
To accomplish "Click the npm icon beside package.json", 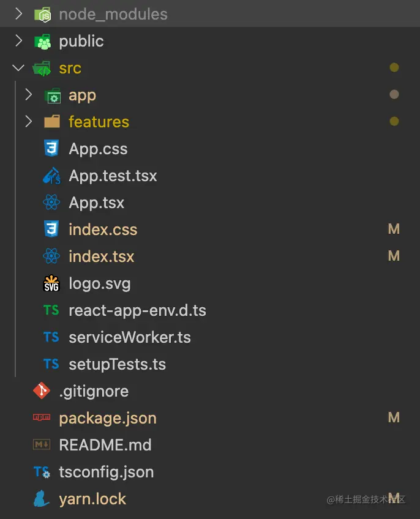I will pos(42,418).
